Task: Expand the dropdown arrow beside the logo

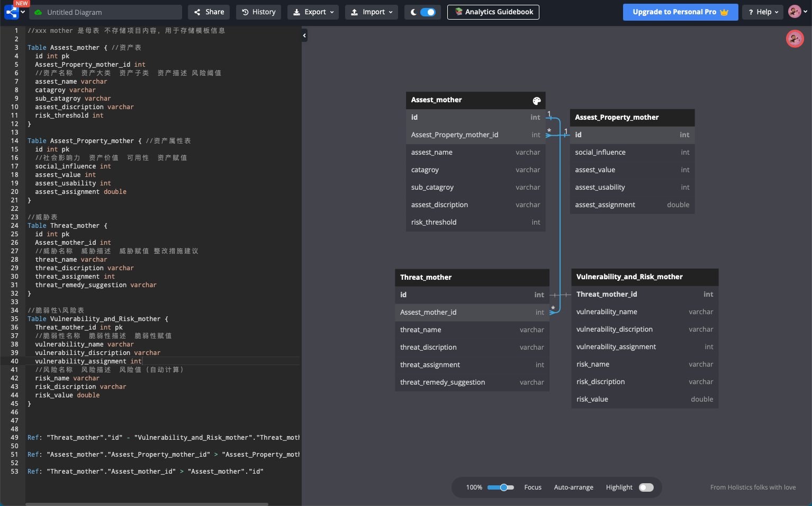Action: [23, 12]
